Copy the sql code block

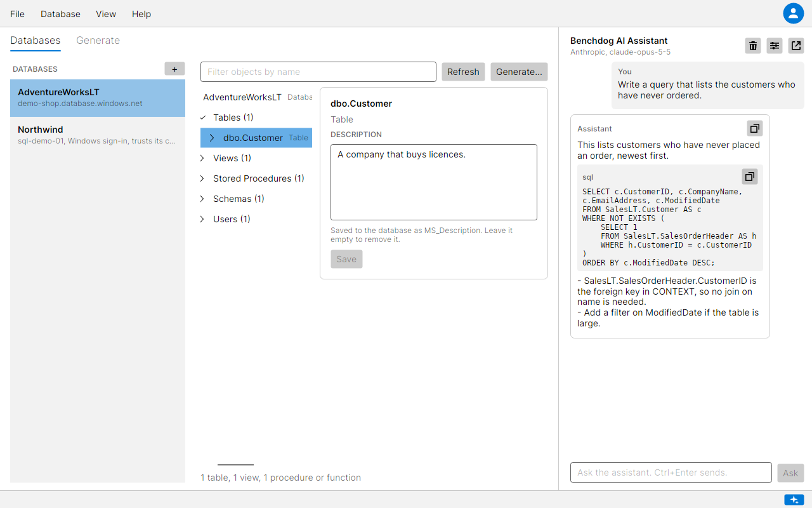pos(750,177)
